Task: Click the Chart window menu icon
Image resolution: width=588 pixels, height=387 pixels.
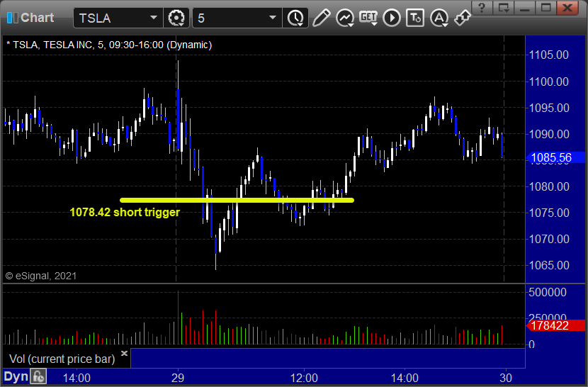Action: pyautogui.click(x=12, y=18)
